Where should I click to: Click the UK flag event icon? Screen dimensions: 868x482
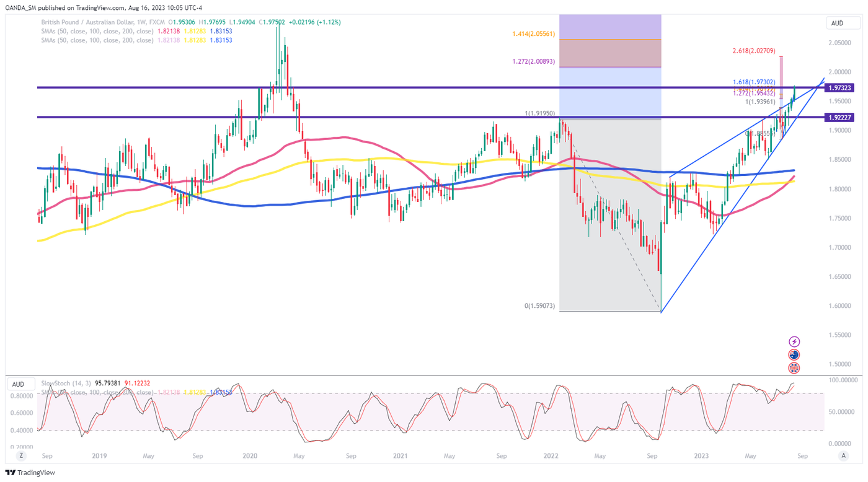[794, 367]
